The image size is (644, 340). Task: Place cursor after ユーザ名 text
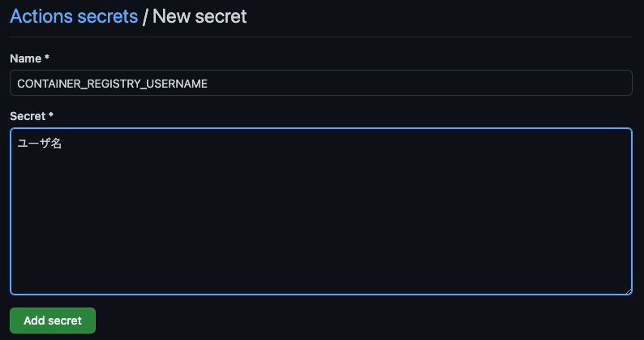pos(62,144)
